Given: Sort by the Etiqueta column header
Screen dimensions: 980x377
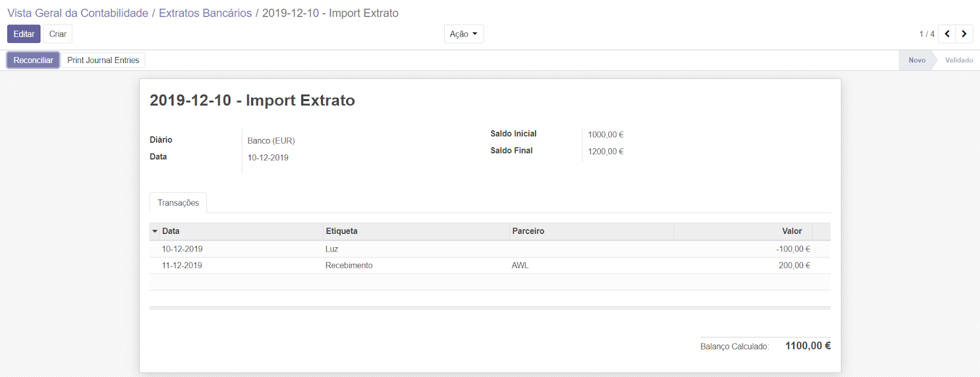Looking at the screenshot, I should tap(342, 231).
